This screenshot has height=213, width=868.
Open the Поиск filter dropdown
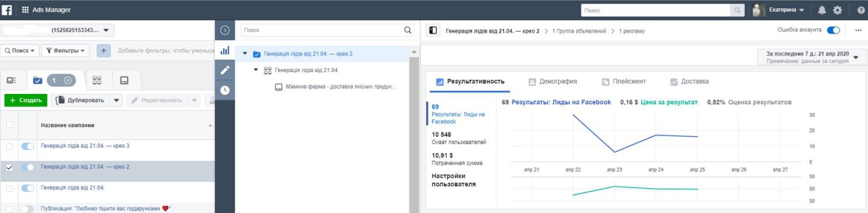tap(20, 51)
